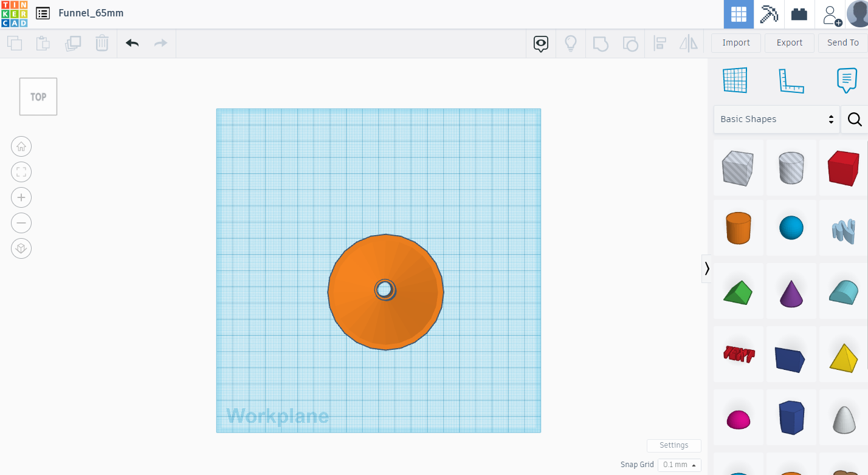Switch to Blocks pickaxe mode
Viewport: 868px width, 475px height.
pyautogui.click(x=769, y=15)
